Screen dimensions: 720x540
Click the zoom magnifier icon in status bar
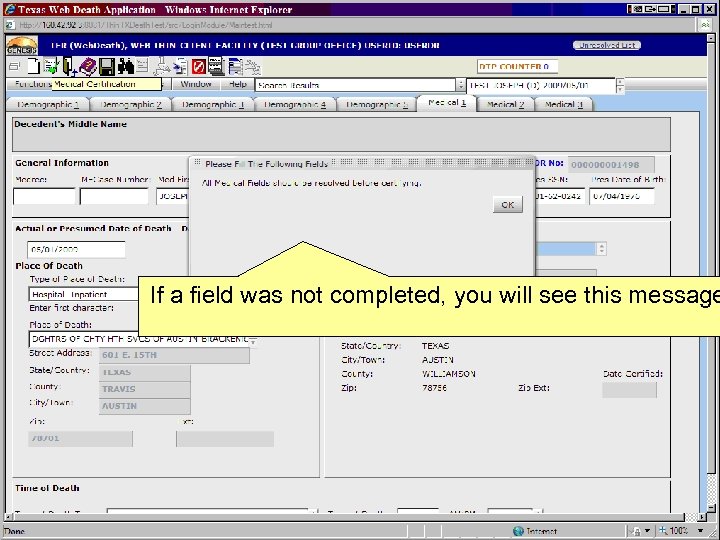click(664, 531)
